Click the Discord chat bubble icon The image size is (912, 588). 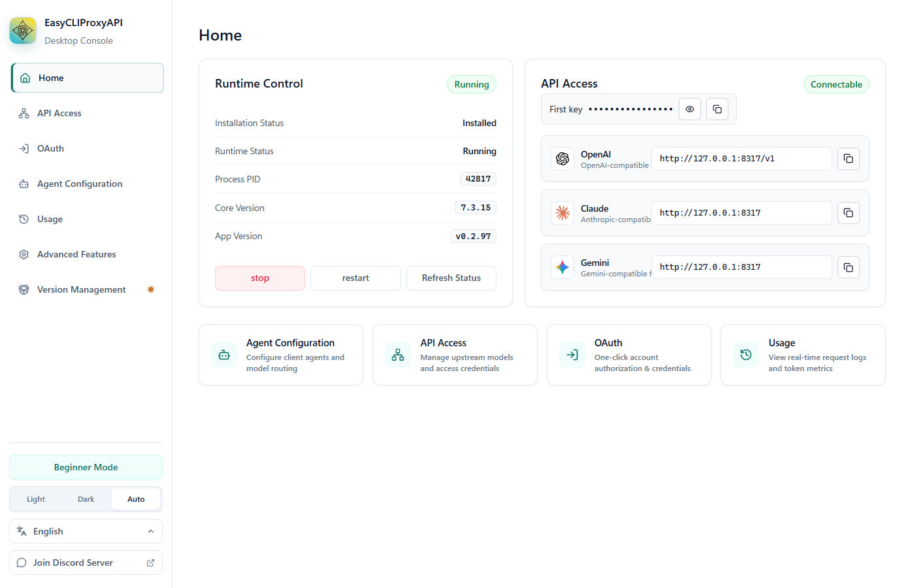tap(22, 563)
